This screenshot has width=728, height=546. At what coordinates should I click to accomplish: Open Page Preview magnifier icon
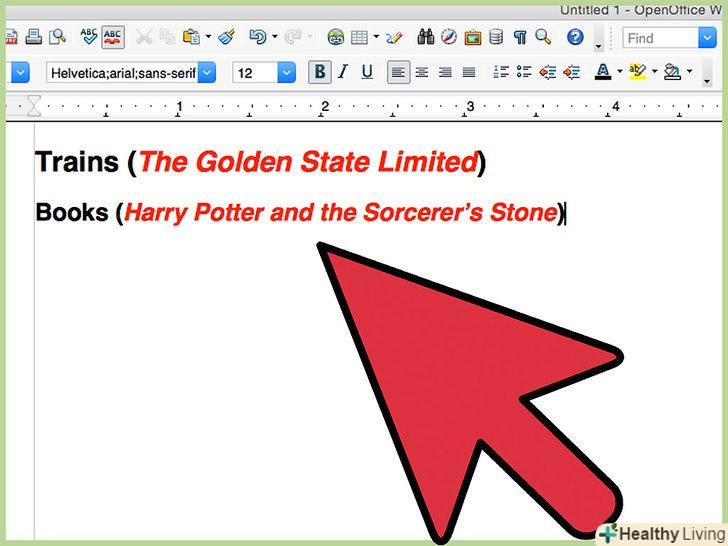[x=58, y=36]
